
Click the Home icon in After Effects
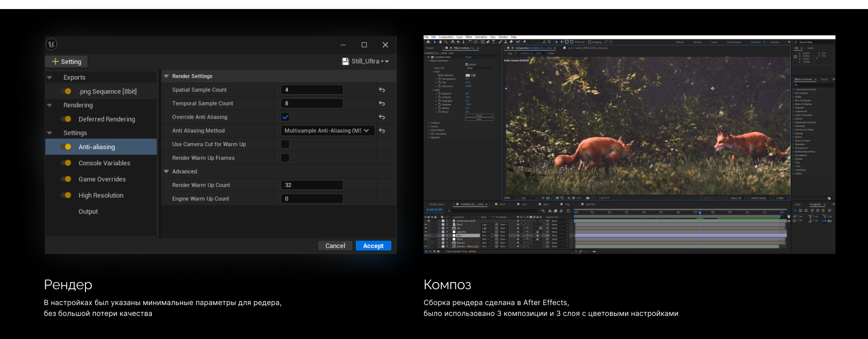tap(428, 42)
